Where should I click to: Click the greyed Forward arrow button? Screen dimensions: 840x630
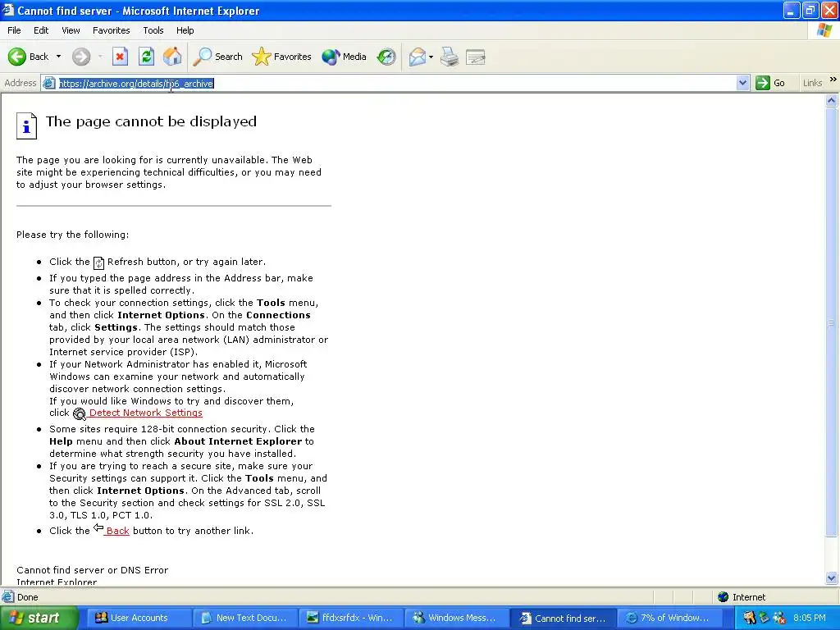(81, 57)
